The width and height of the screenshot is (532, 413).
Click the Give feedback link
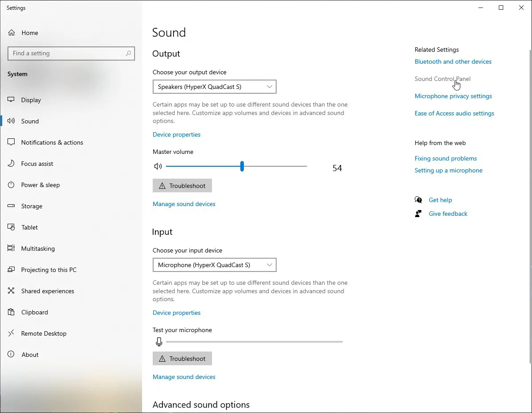coord(448,214)
